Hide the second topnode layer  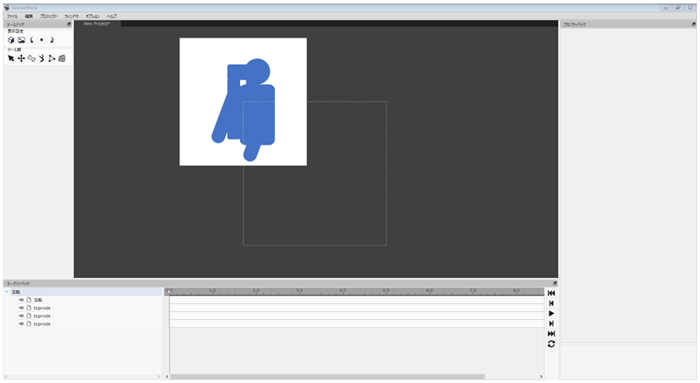[x=21, y=316]
